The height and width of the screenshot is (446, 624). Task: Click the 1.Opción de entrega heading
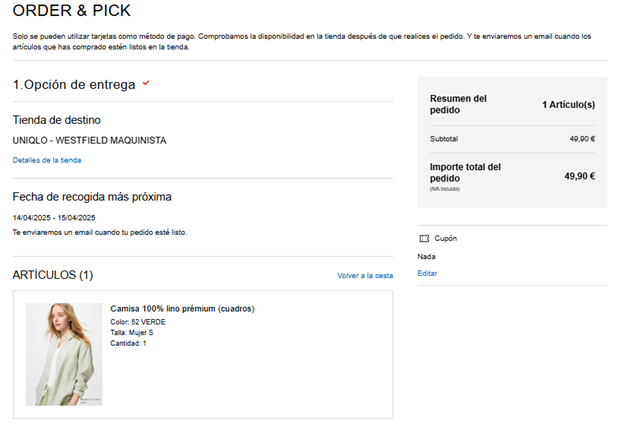tap(74, 84)
